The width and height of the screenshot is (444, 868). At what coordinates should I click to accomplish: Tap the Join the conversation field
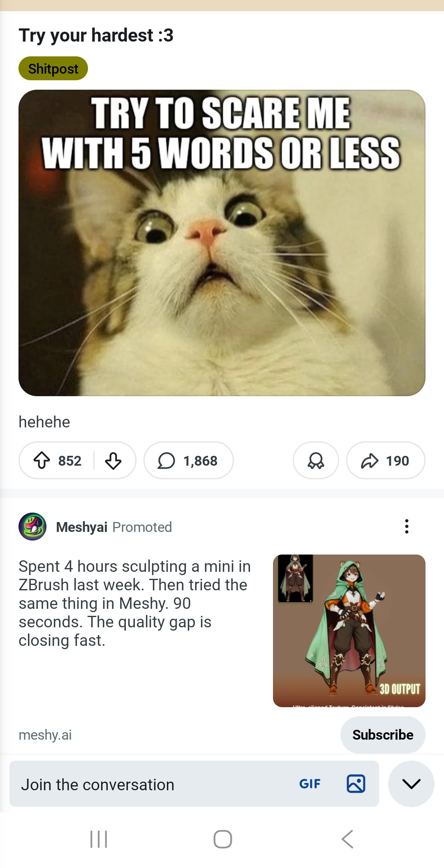click(x=148, y=784)
